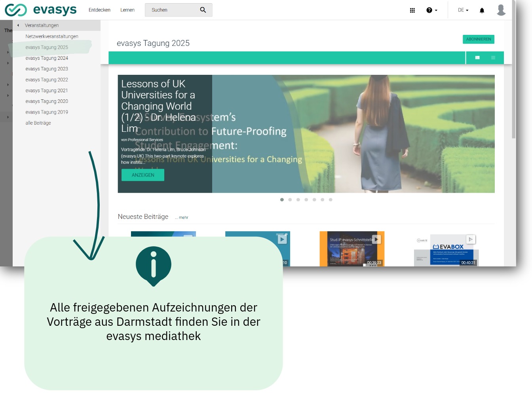The image size is (532, 399).
Task: Click the search magnifier icon
Action: (x=203, y=10)
